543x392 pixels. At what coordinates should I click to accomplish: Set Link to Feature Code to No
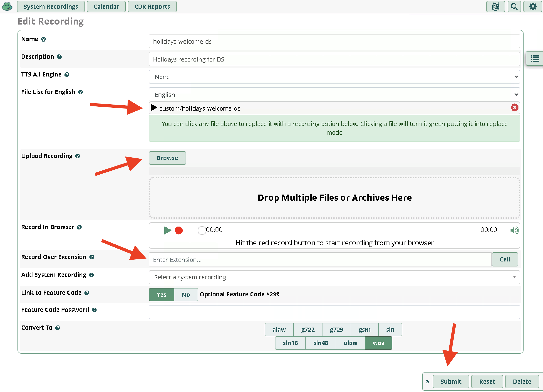[x=186, y=295]
